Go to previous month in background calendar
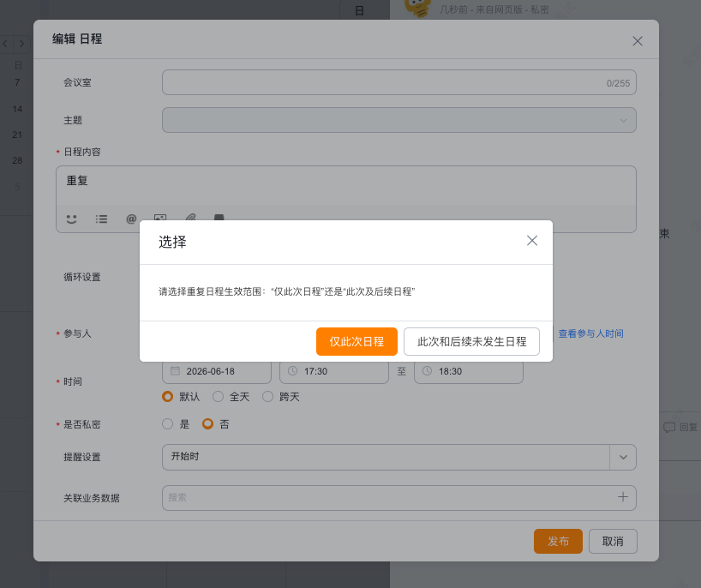 pyautogui.click(x=5, y=44)
